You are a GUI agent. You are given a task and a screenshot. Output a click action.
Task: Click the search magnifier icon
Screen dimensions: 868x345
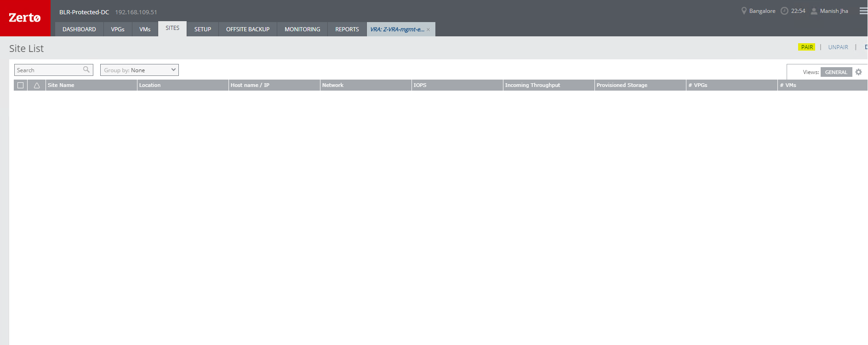pos(86,70)
